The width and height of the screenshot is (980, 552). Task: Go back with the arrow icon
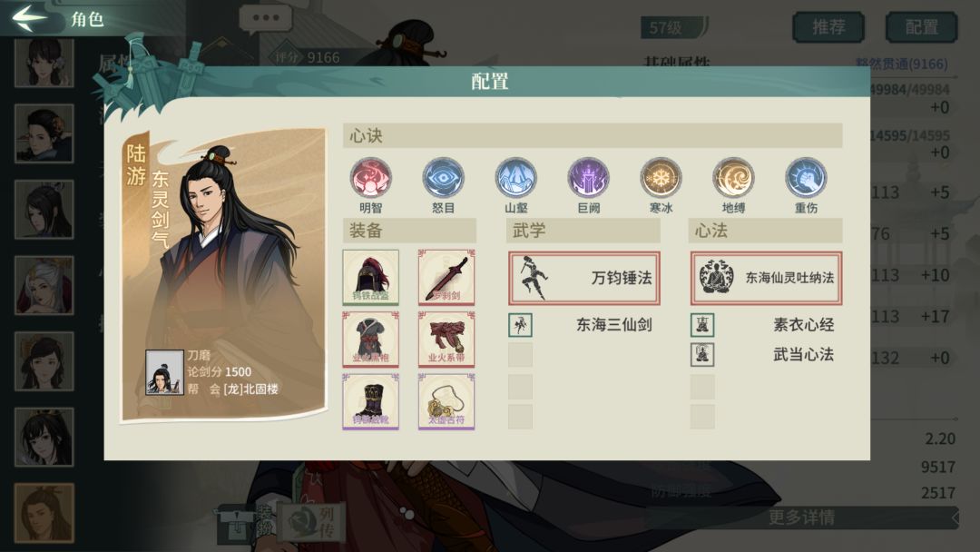[x=29, y=17]
